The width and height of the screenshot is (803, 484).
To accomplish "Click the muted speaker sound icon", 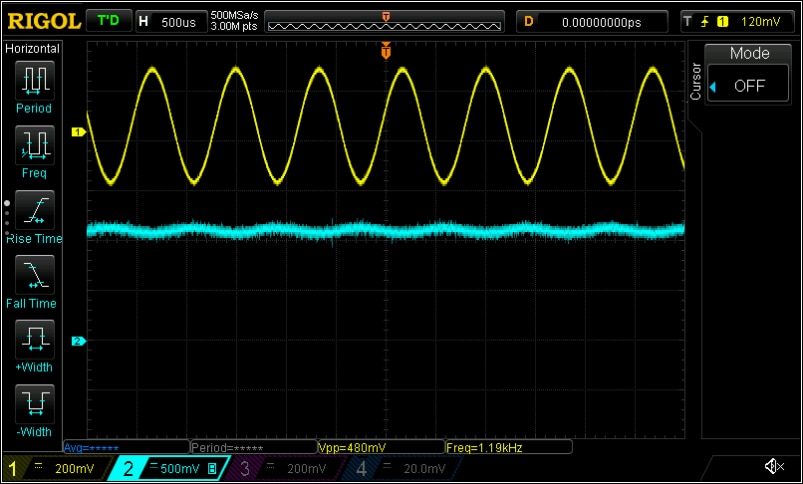I will point(773,467).
